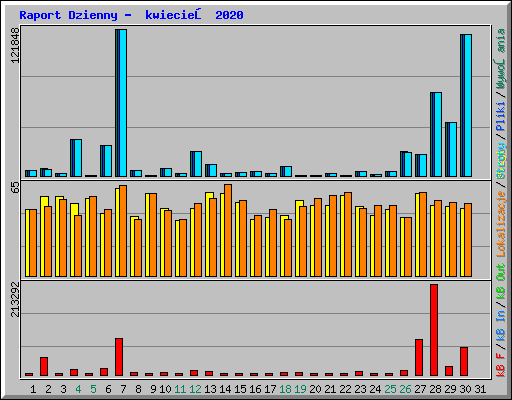This screenshot has width=512, height=400.
Task: Select day label 14 on the x-axis
Action: 225,389
